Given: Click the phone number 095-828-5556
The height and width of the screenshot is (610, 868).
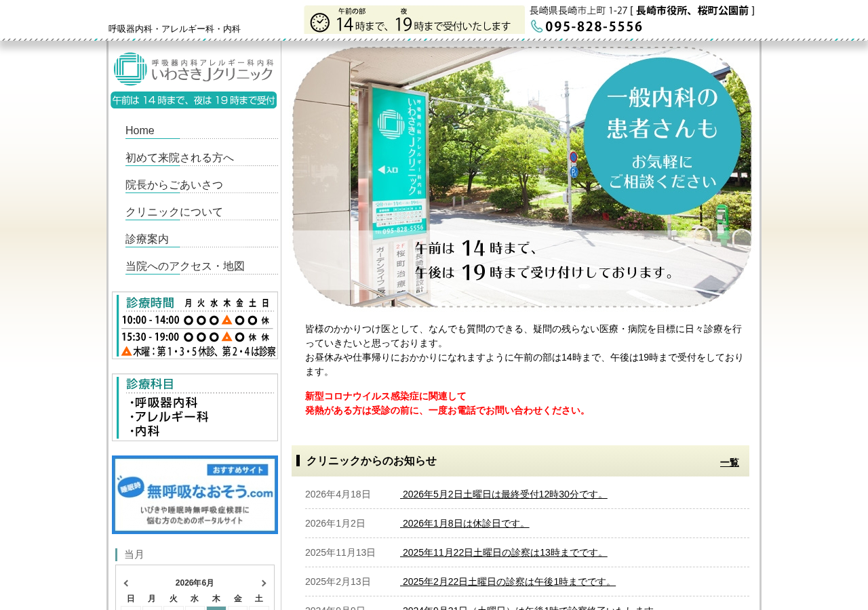Looking at the screenshot, I should coord(593,26).
